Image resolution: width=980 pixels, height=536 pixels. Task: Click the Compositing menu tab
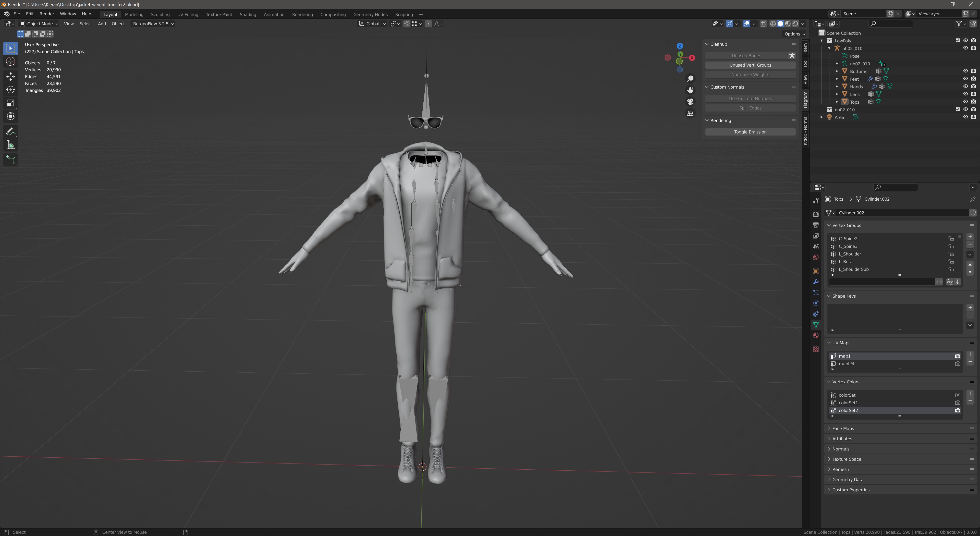pos(333,15)
